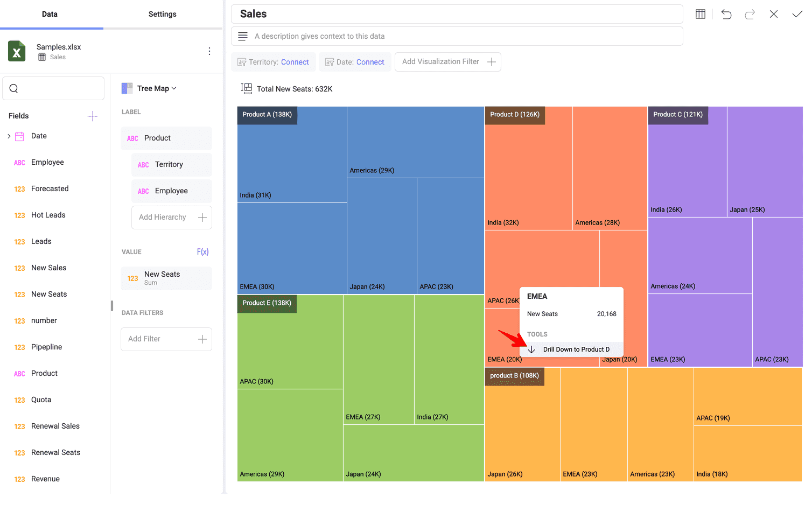Screen dimensions: 812x511
Task: Click the Date calendar field icon
Action: click(19, 136)
